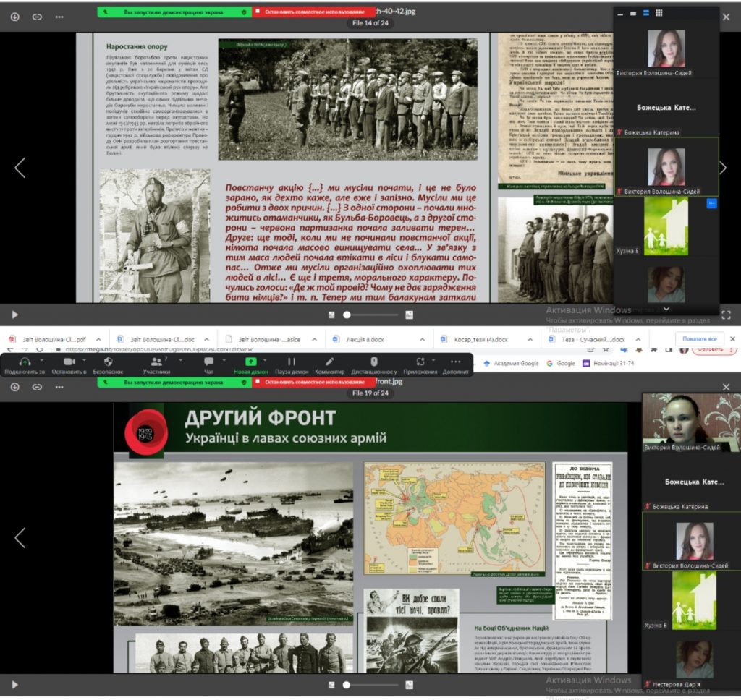Expand the arrow beside Подключить звук

pyautogui.click(x=41, y=359)
